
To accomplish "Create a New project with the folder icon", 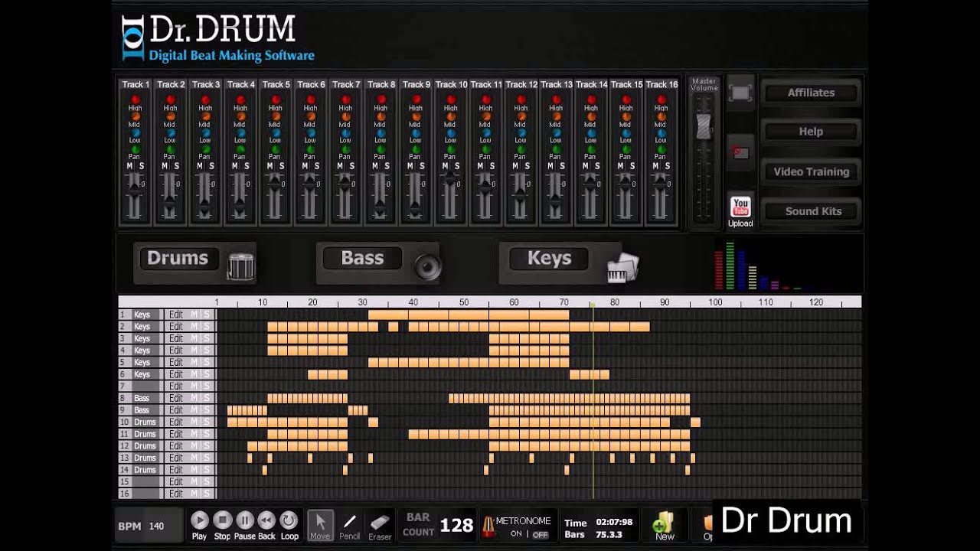I will 664,524.
